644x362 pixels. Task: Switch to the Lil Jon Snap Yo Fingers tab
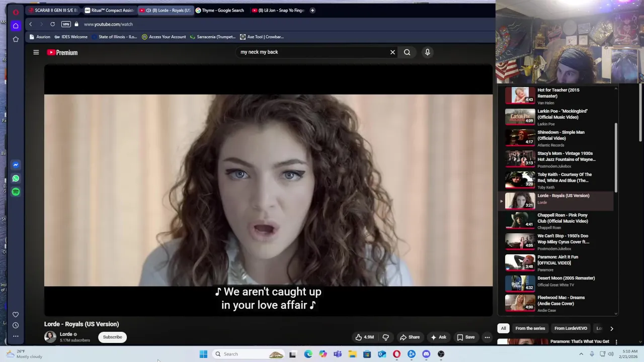[278, 10]
